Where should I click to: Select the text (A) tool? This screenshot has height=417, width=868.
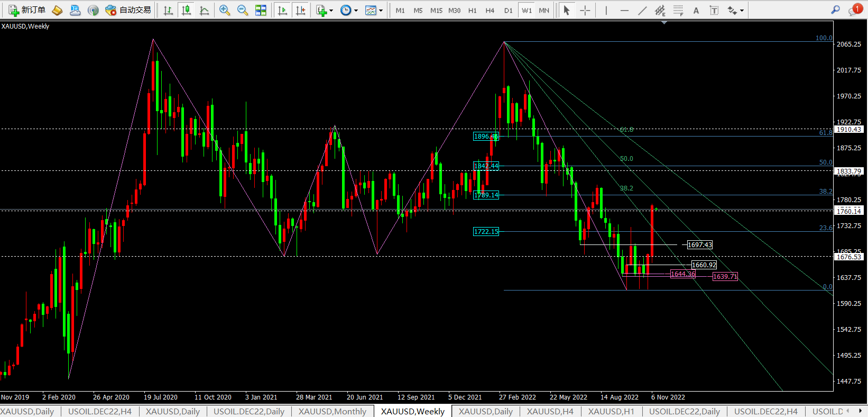[696, 10]
